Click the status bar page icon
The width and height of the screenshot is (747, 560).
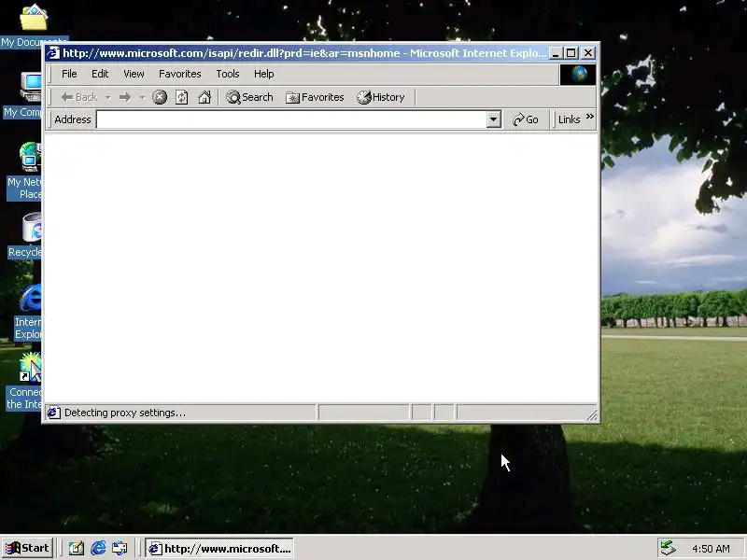click(x=53, y=413)
